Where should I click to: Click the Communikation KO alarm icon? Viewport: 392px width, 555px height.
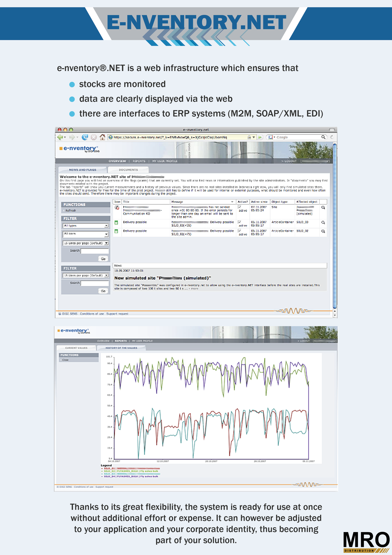pos(117,208)
